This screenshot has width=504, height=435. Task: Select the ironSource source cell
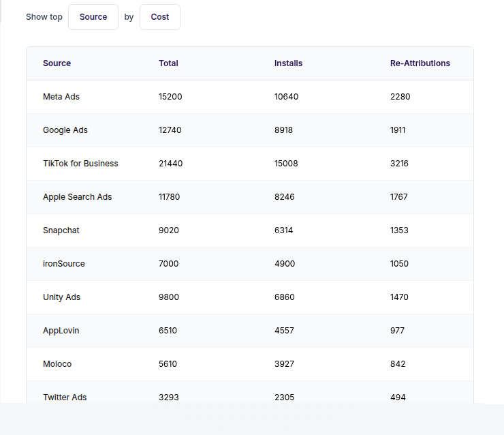coord(64,264)
